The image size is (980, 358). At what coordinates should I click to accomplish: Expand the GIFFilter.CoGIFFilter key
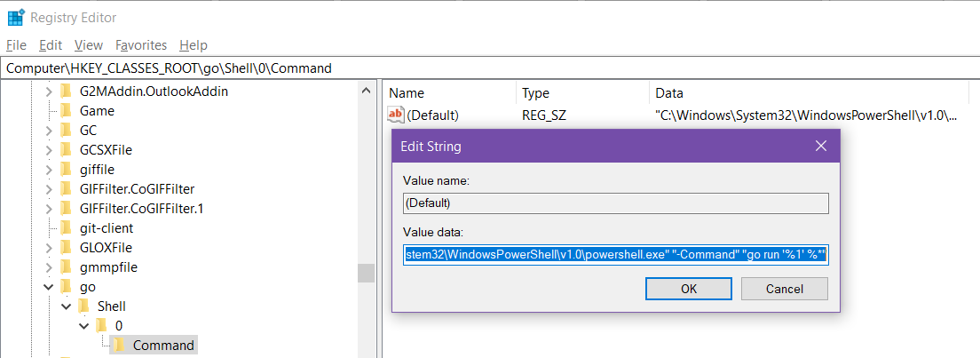[49, 189]
